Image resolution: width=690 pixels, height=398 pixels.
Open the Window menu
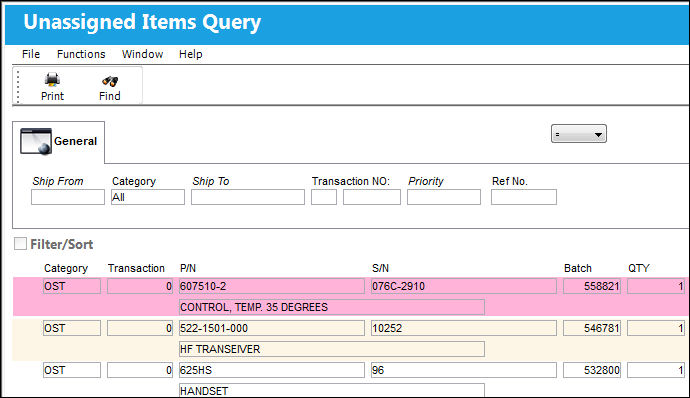pos(142,54)
